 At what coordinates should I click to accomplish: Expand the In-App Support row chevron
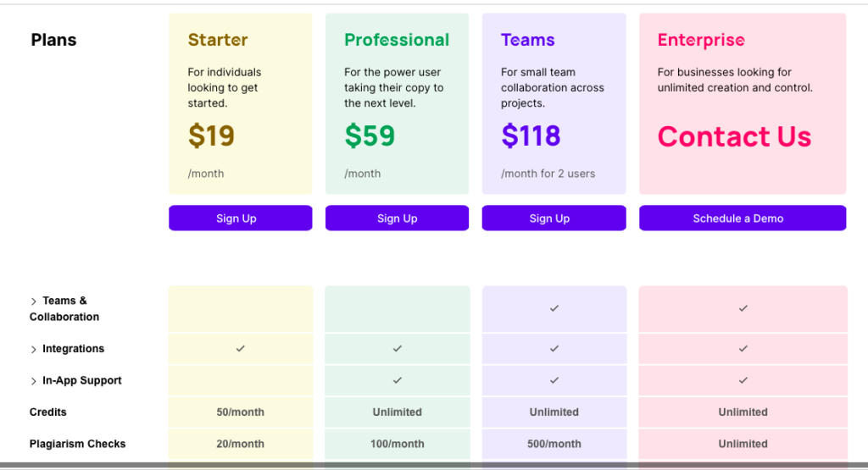(x=33, y=381)
